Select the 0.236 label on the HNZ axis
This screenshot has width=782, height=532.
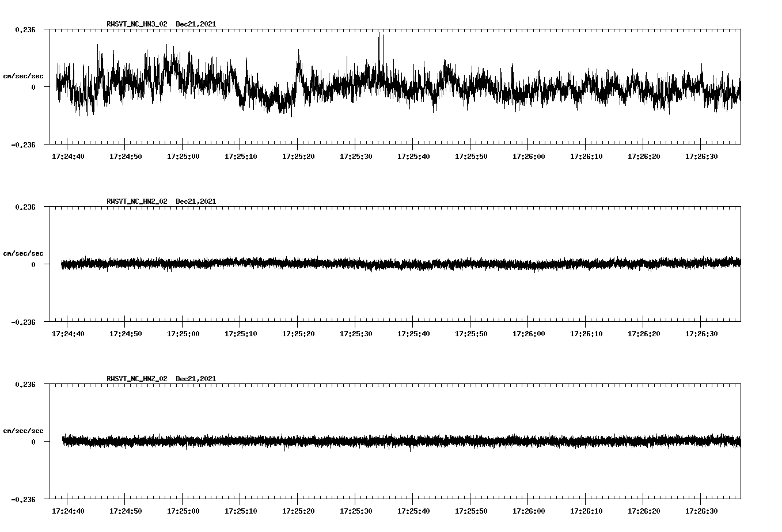(x=25, y=384)
